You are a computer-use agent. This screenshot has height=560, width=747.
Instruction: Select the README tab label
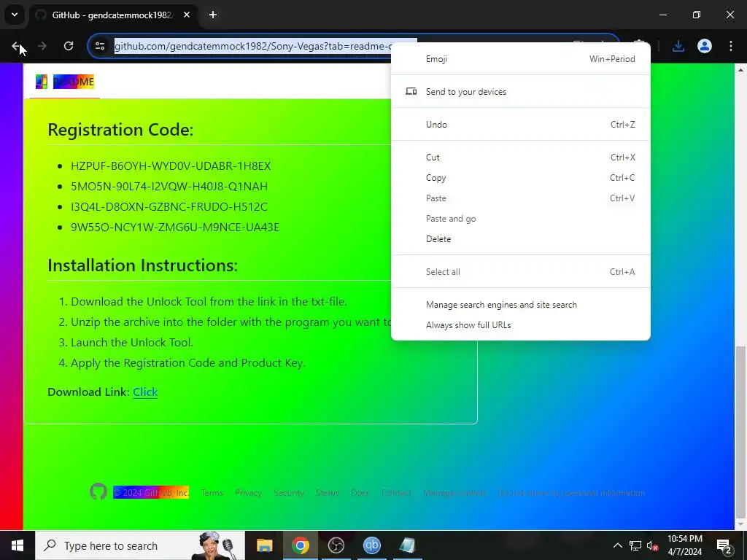click(x=74, y=82)
